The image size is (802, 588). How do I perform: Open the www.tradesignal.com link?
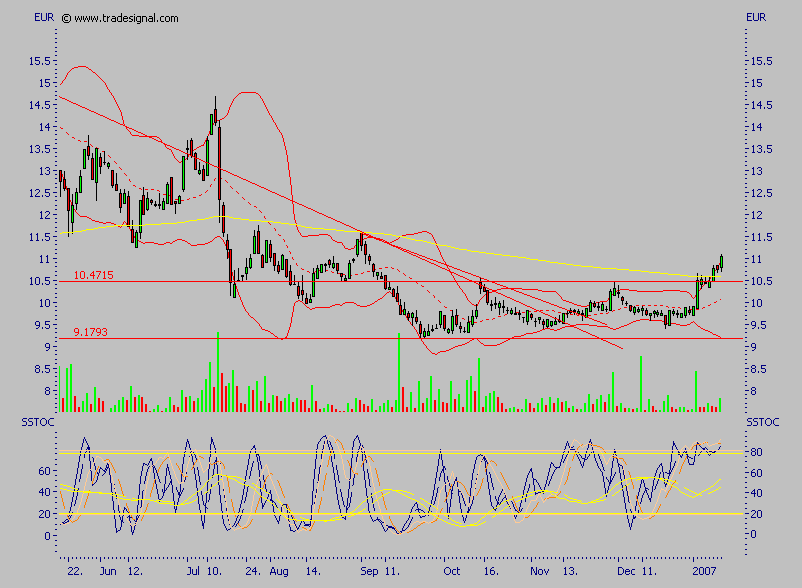pyautogui.click(x=126, y=18)
